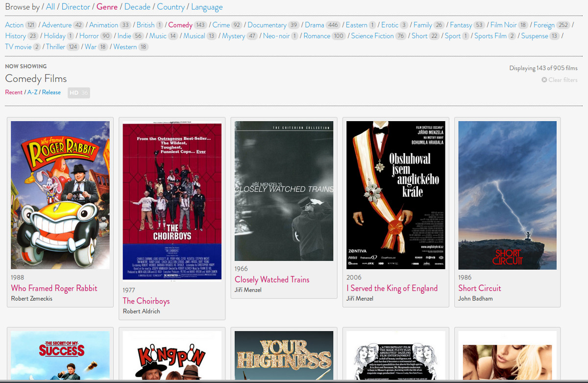
Task: Show War genre films
Action: (x=91, y=47)
